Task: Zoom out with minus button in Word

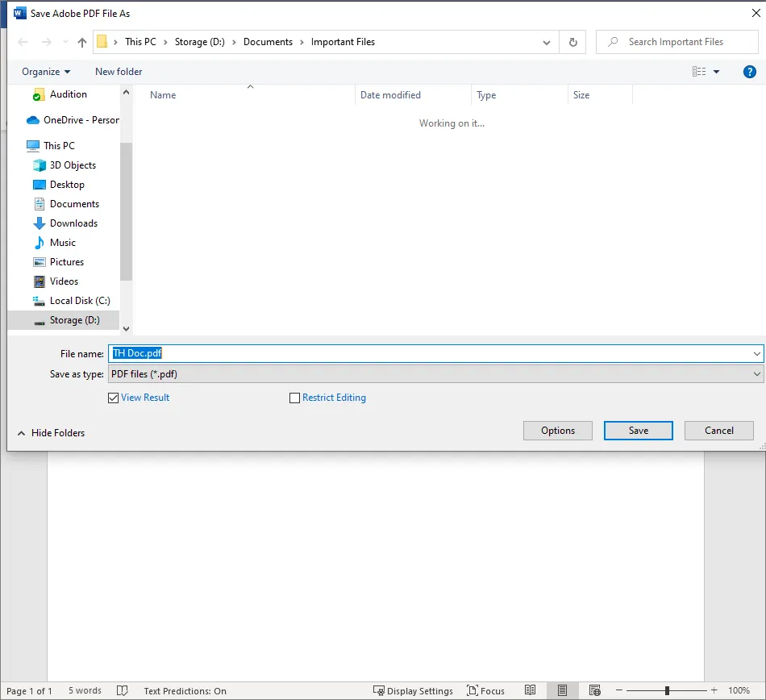Action: click(619, 690)
